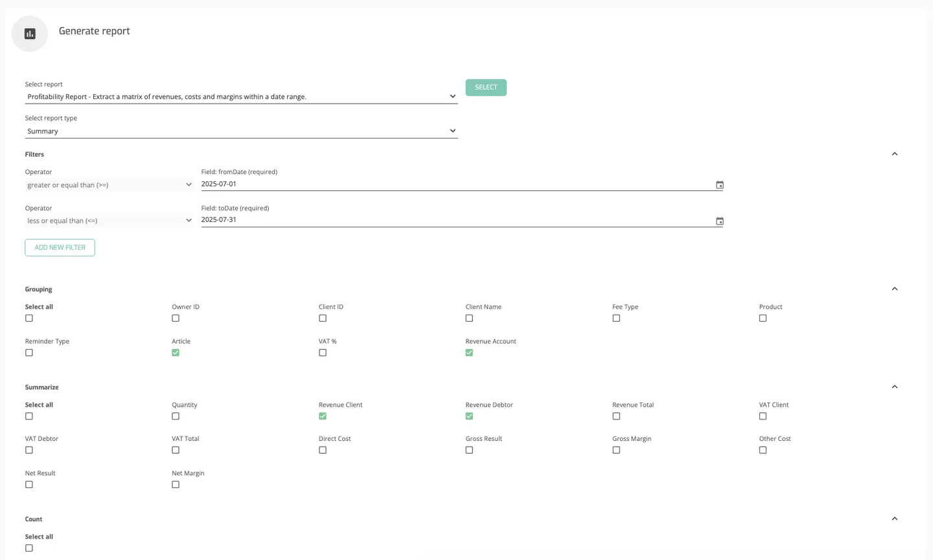Tick the Other Cost checkbox
The height and width of the screenshot is (560, 933).
click(763, 450)
